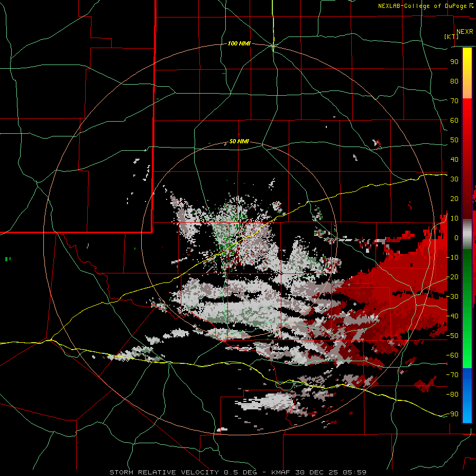Click the 0.5 DEG elevation text
476x476 pixels.
pyautogui.click(x=240, y=472)
